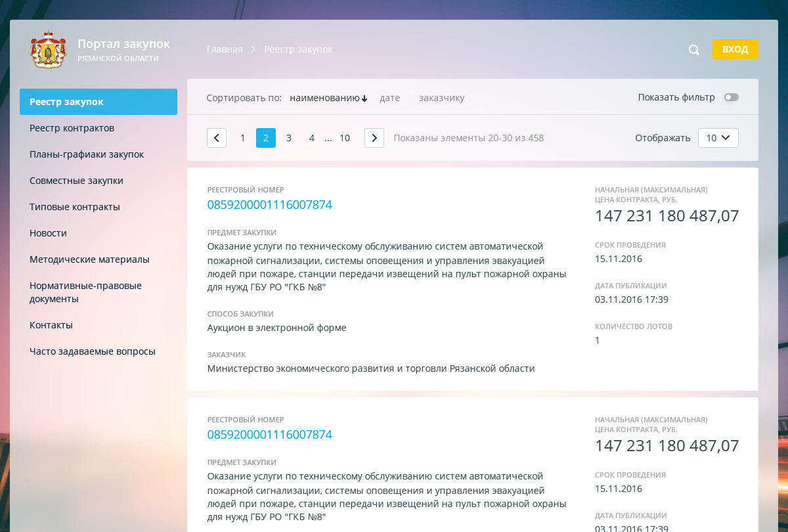Select page 3 in pagination
Image resolution: width=788 pixels, height=532 pixels.
tap(289, 138)
